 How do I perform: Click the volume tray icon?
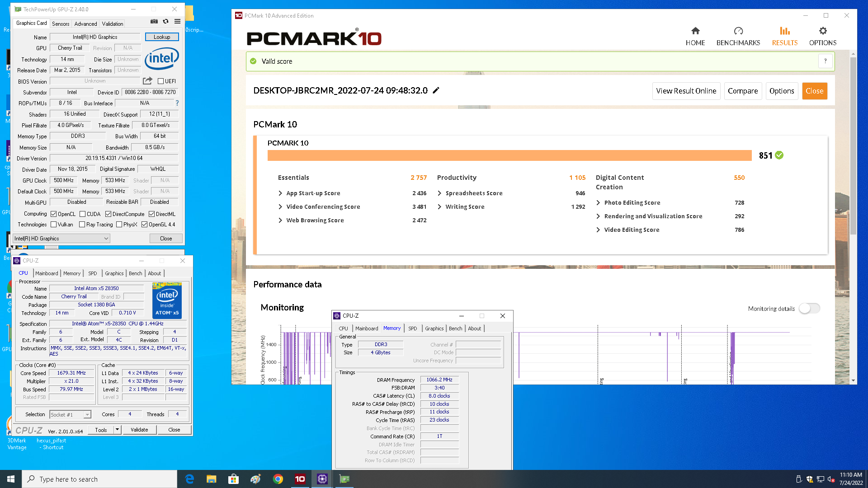click(830, 479)
